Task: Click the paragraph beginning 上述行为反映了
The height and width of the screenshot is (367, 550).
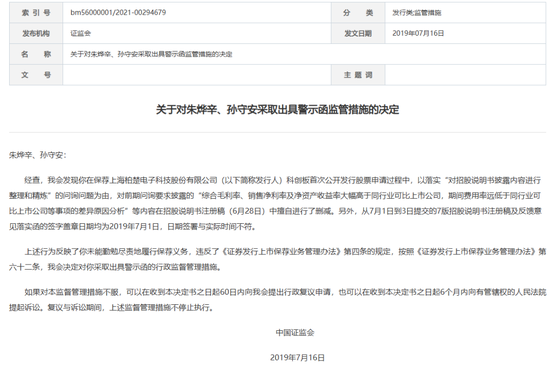Action: (x=277, y=259)
